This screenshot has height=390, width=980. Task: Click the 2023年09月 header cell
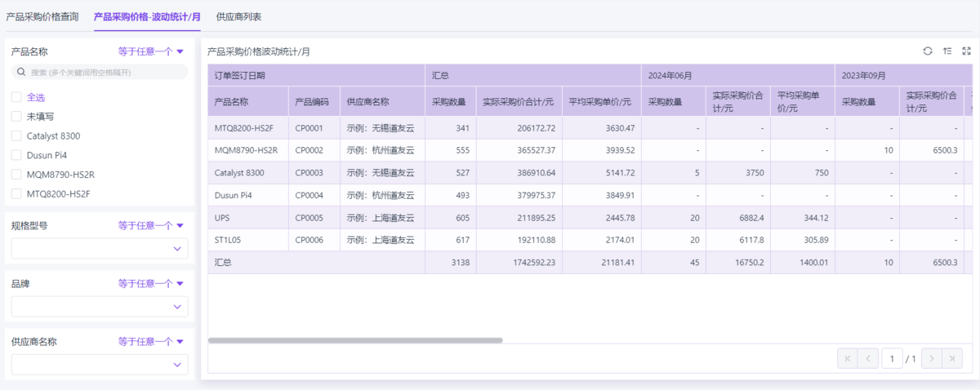(x=904, y=75)
